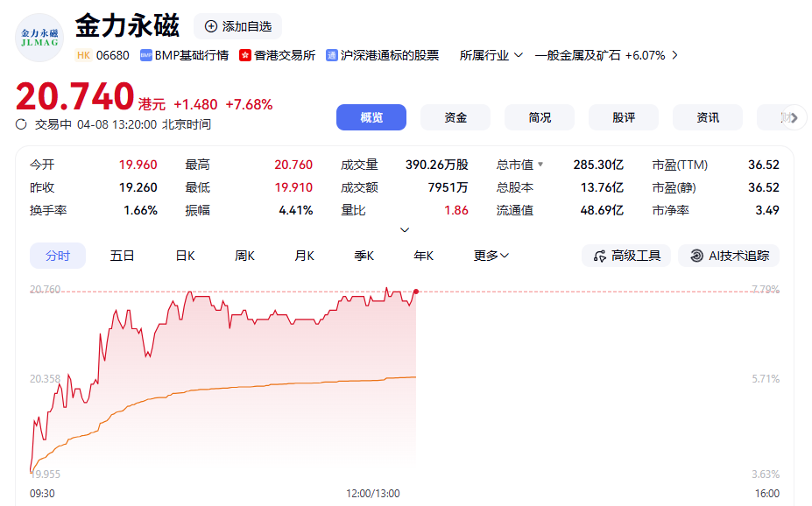Click the 沪深港通标的的股票 badge icon
812x506 pixels.
click(330, 55)
